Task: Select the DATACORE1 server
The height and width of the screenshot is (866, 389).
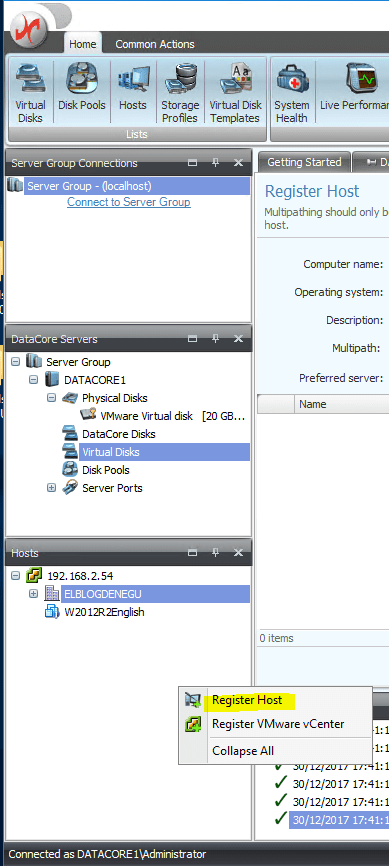Action: (x=95, y=380)
